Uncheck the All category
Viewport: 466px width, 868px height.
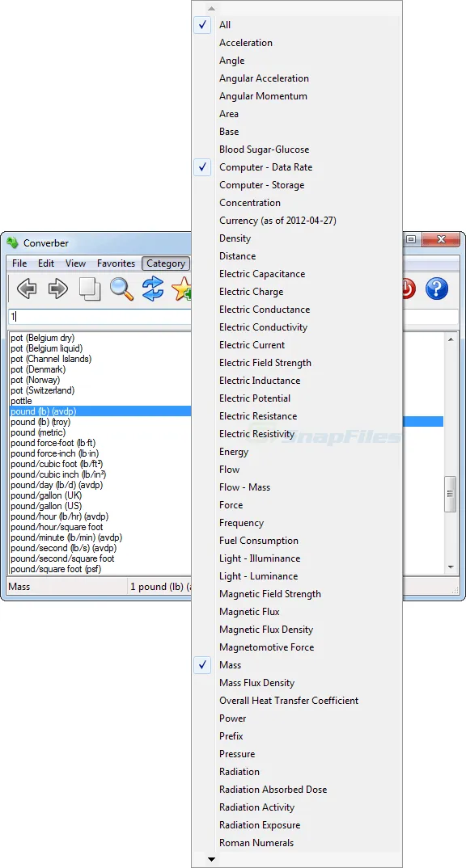tap(297, 25)
